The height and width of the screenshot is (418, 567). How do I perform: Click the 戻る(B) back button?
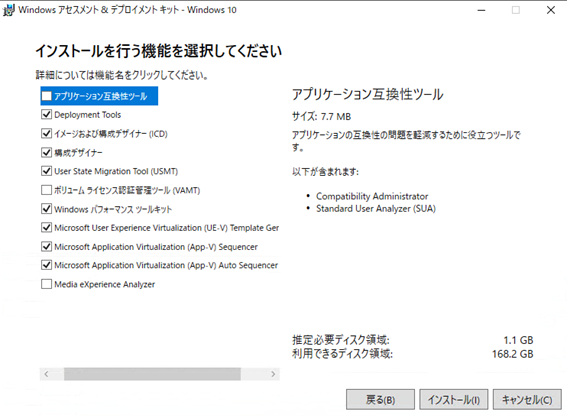380,400
